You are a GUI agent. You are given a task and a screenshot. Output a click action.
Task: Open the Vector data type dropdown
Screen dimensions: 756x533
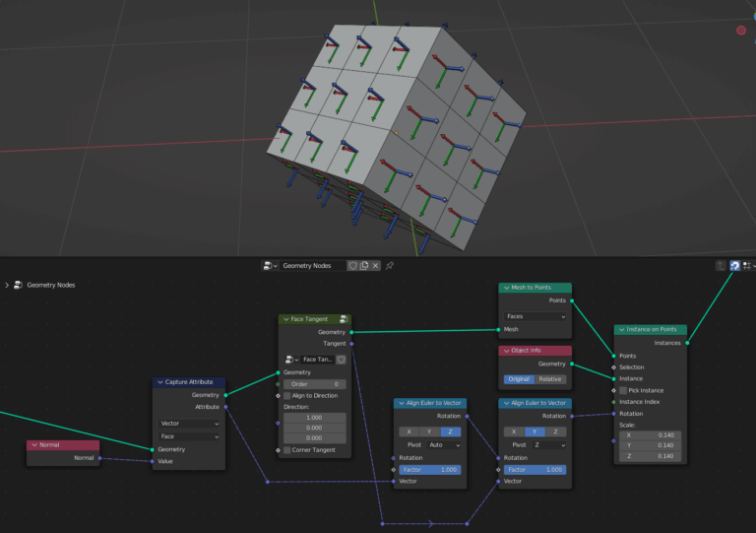tap(189, 424)
